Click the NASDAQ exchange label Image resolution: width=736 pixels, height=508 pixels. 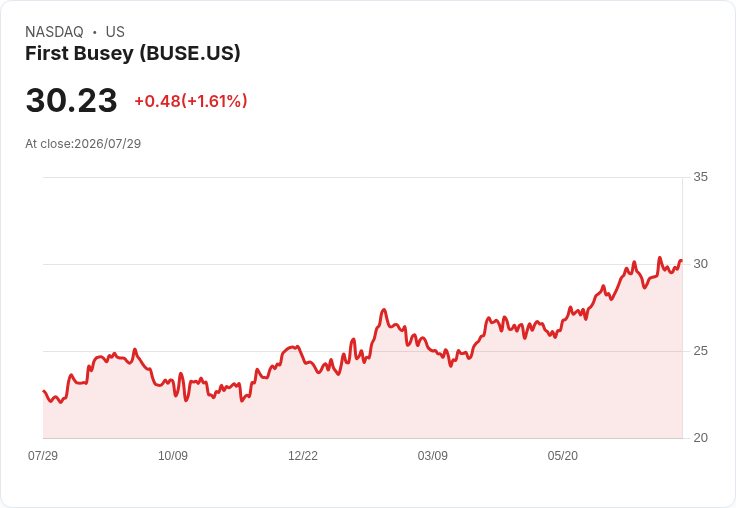point(54,32)
